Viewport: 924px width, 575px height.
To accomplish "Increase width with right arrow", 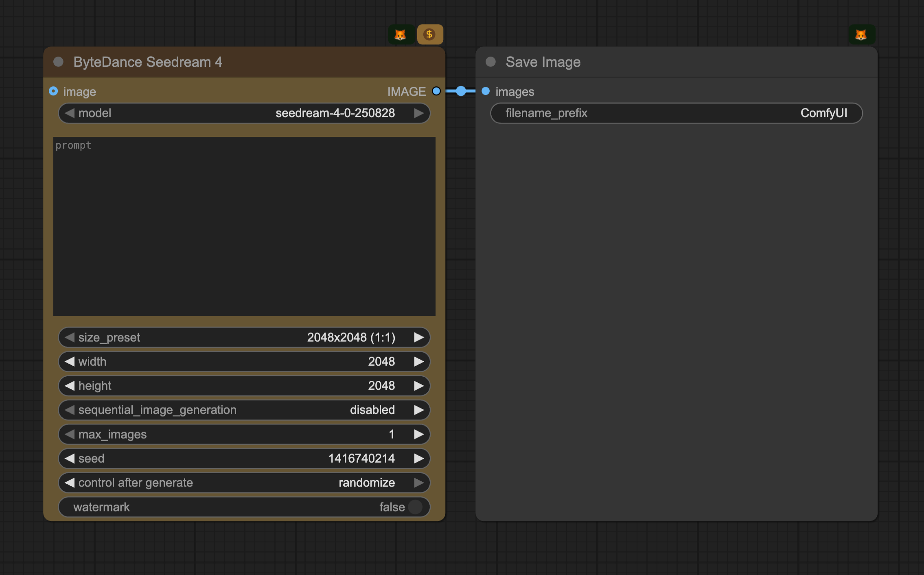I will click(x=419, y=362).
